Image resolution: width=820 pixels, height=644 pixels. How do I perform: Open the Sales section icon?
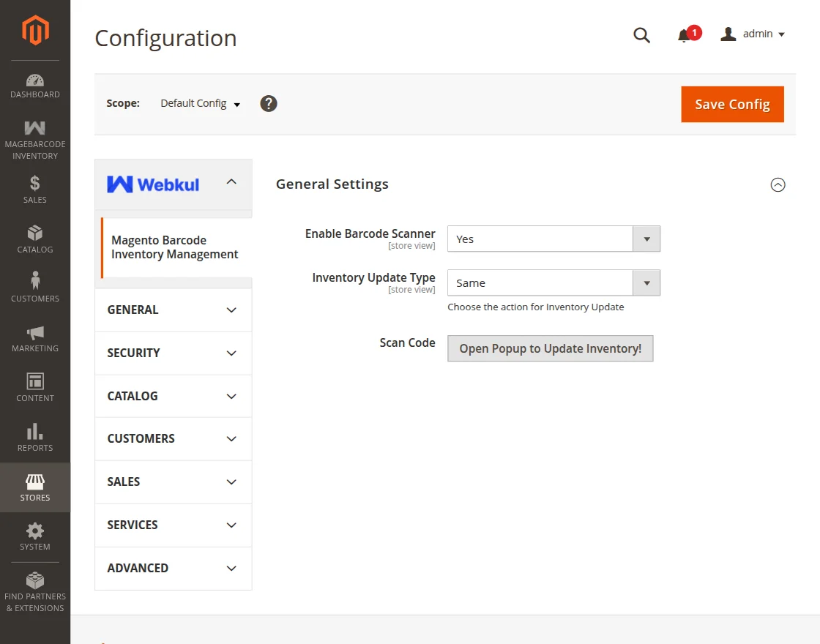tap(34, 189)
